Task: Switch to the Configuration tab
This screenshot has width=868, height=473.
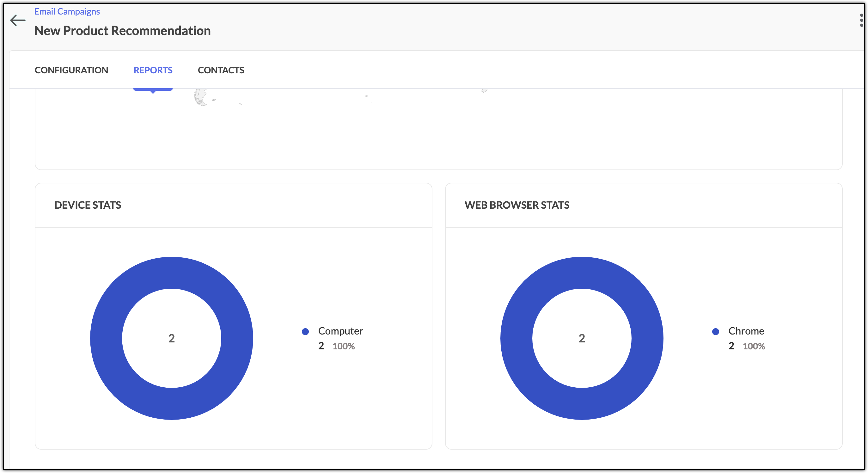Action: [x=71, y=70]
